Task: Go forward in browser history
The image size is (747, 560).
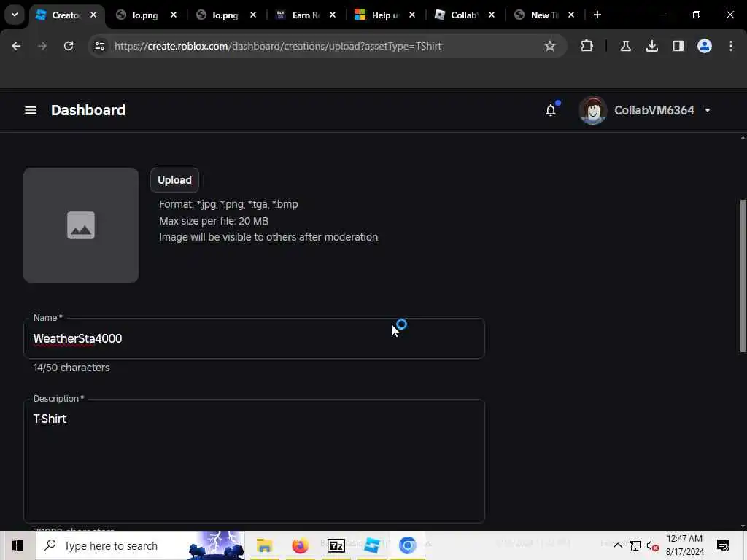Action: tap(42, 46)
